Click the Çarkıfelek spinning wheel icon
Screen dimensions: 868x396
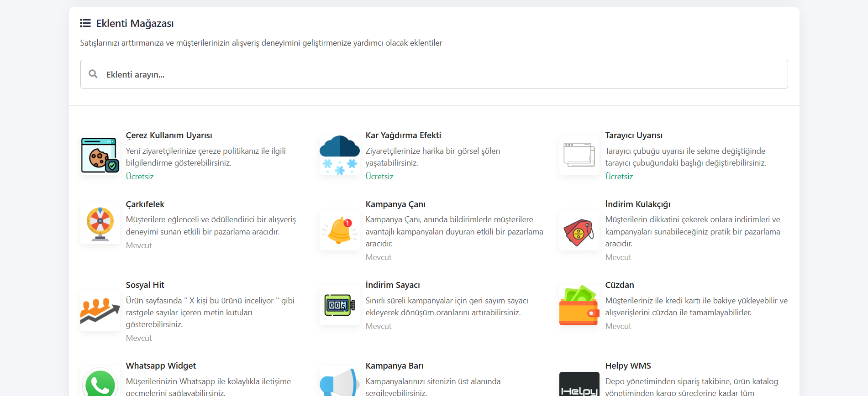(x=100, y=224)
